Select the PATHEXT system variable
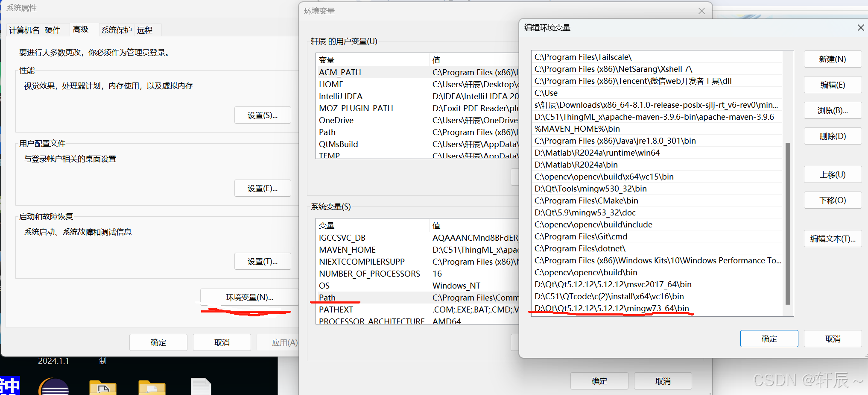 (x=417, y=310)
